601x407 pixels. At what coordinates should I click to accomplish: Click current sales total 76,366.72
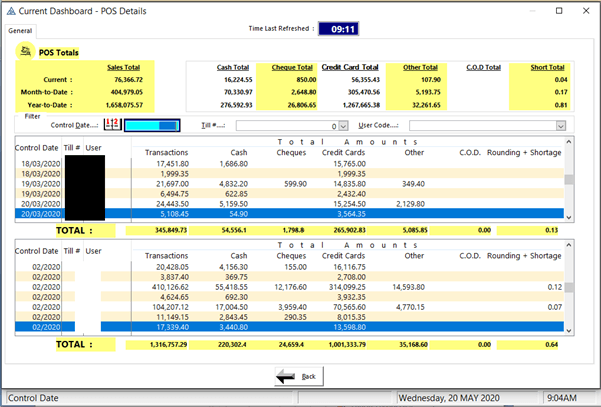click(128, 80)
